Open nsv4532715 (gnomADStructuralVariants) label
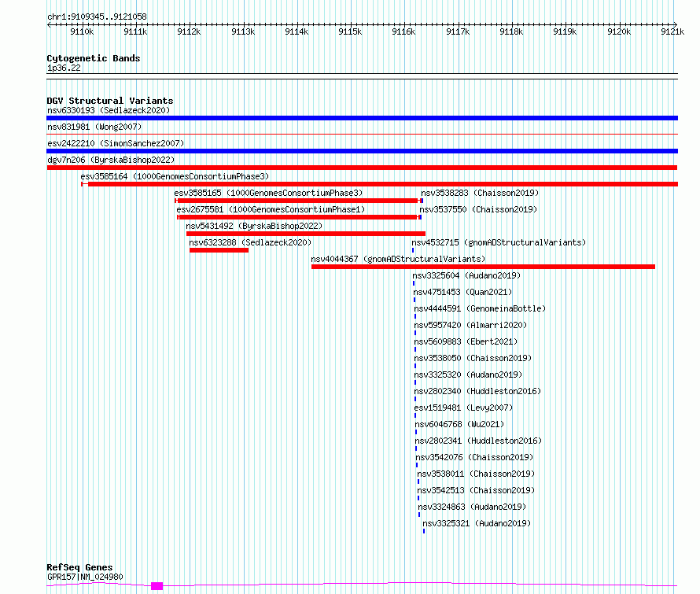 [x=499, y=242]
